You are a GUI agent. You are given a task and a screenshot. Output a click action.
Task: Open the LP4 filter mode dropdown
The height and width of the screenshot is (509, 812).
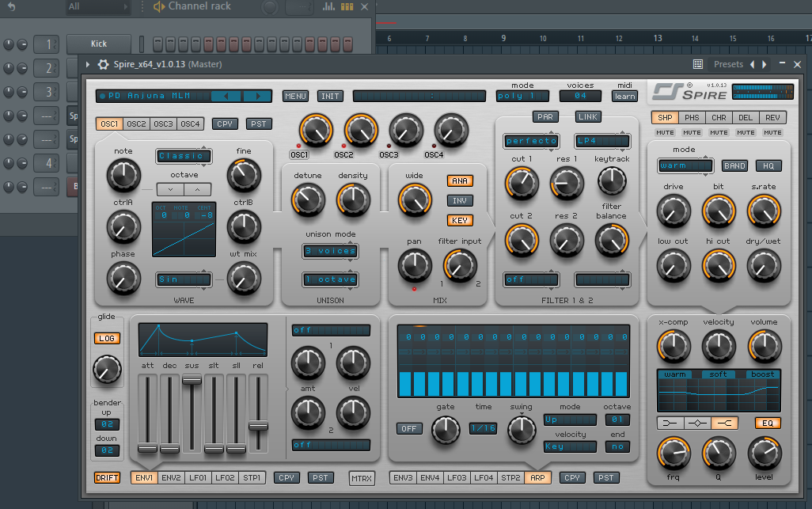tap(602, 141)
